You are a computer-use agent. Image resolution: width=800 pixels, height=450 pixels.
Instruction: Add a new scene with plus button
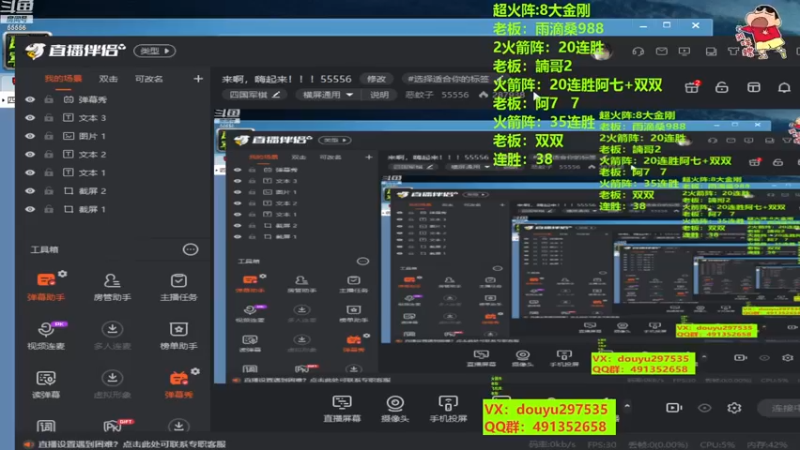pyautogui.click(x=198, y=79)
